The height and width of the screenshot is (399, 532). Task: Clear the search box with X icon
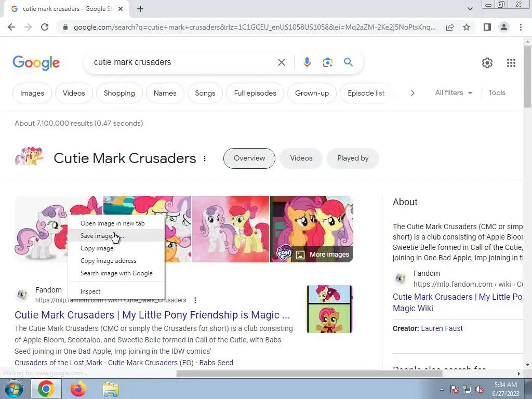(281, 62)
